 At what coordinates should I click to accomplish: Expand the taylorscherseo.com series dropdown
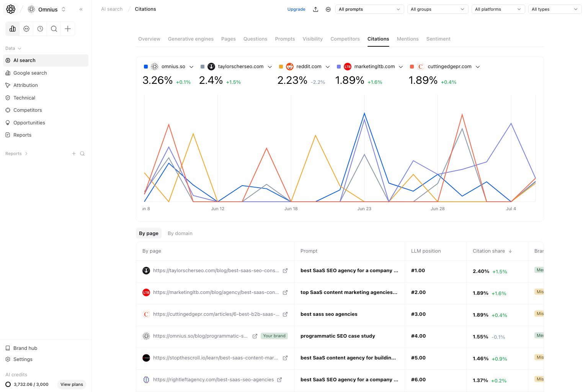point(270,67)
